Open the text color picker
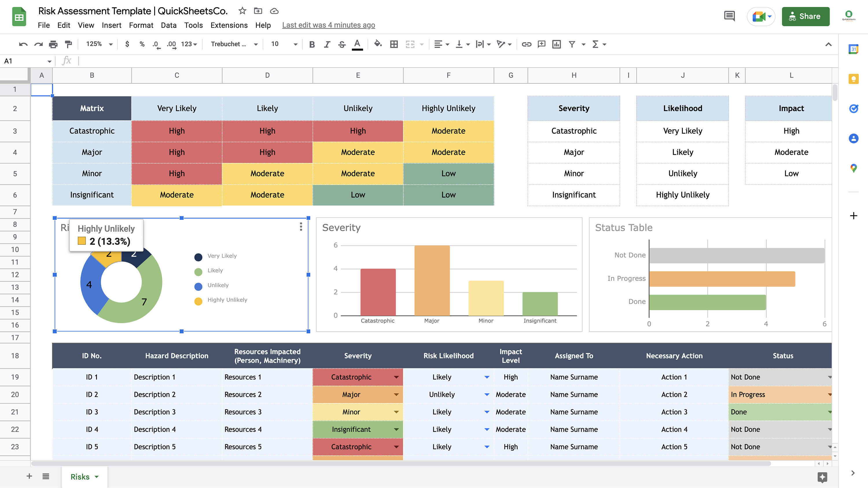 [x=357, y=44]
